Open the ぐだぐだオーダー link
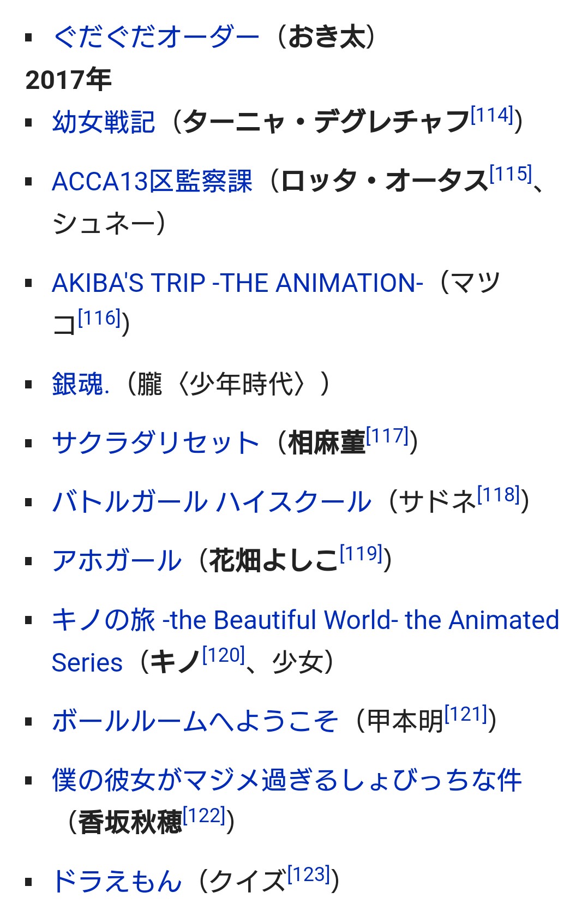The height and width of the screenshot is (916, 588). pyautogui.click(x=156, y=38)
